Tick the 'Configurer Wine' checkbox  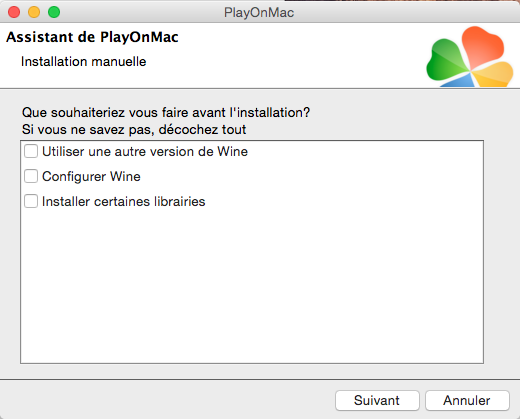31,176
